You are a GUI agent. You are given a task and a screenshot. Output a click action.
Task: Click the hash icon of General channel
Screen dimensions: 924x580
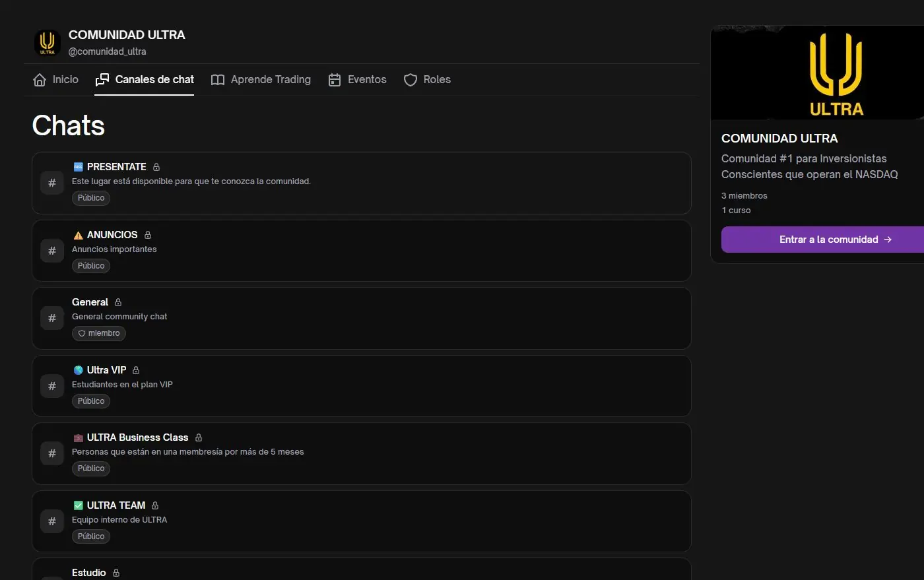[52, 318]
